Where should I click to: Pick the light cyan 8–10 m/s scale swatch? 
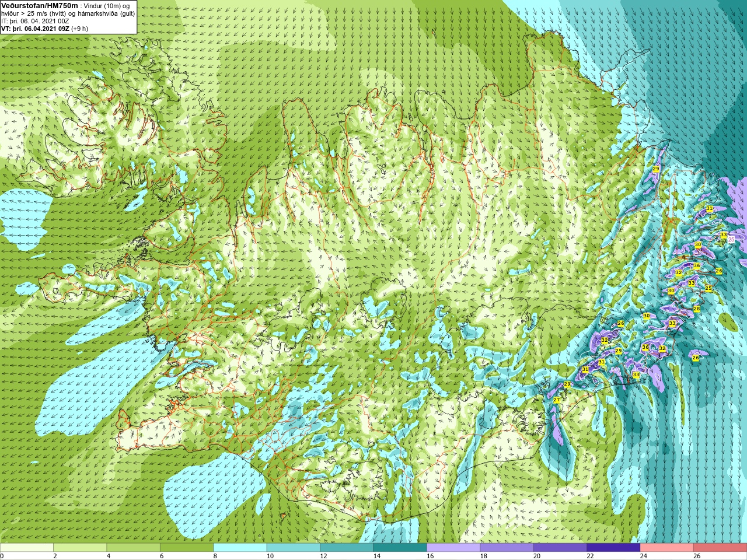coord(240,548)
